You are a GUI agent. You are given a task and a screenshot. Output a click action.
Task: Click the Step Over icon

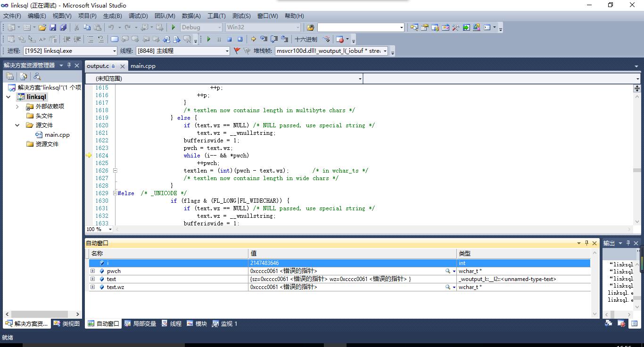pos(274,39)
